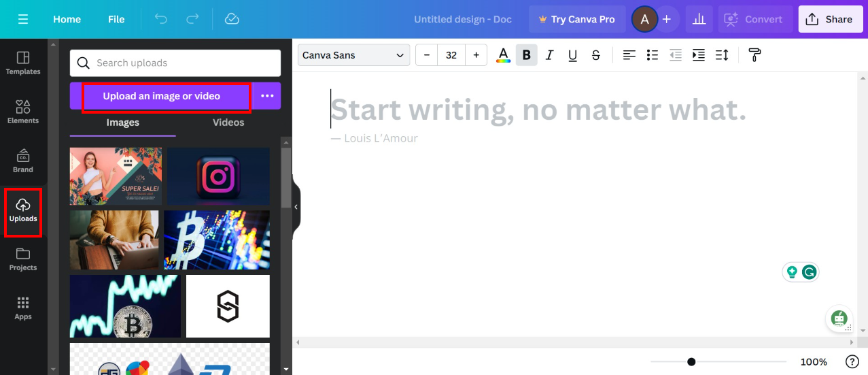Decrease font size with minus
Image resolution: width=868 pixels, height=375 pixels.
(426, 55)
